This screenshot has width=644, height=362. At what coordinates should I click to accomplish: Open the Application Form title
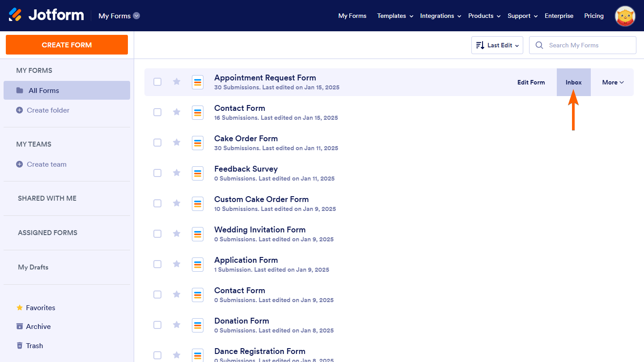(246, 260)
